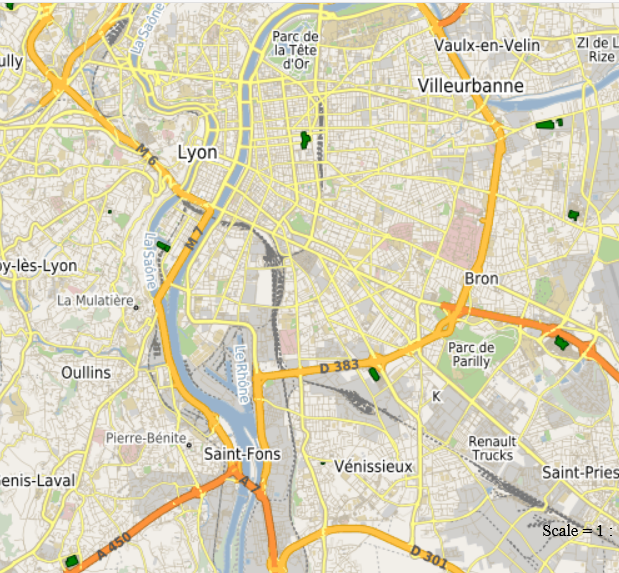Select green polygon on D 383 road
619x573 pixels.
[x=374, y=374]
